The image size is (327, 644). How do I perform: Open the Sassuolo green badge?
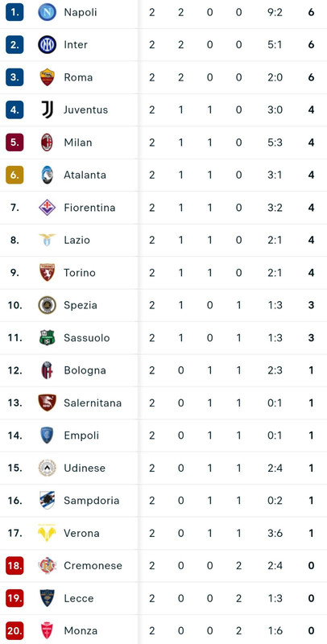(48, 337)
